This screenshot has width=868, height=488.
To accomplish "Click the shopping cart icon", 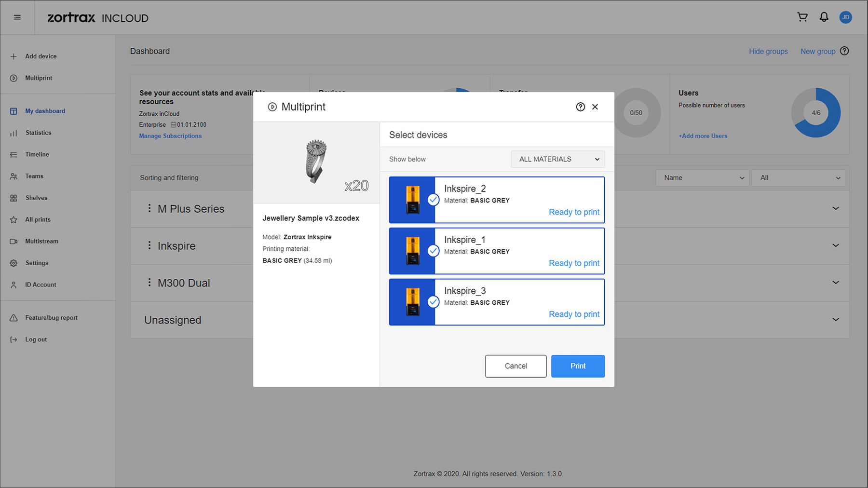I will (x=802, y=17).
